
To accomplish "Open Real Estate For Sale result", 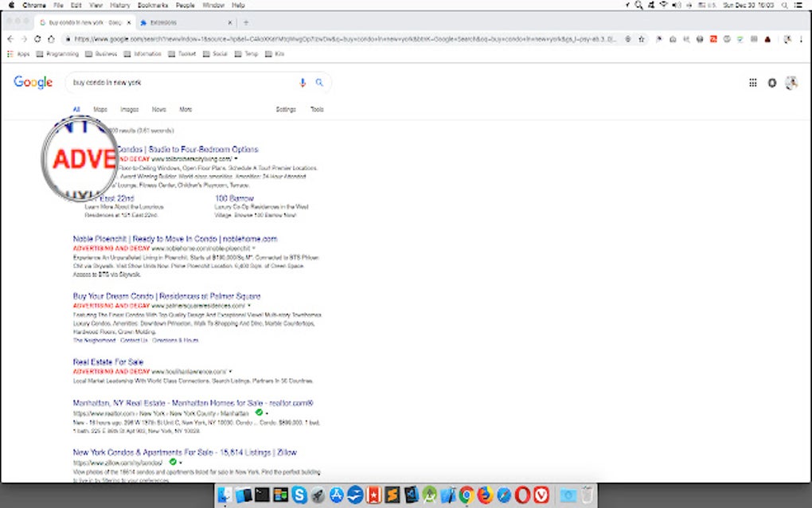I will click(x=107, y=361).
